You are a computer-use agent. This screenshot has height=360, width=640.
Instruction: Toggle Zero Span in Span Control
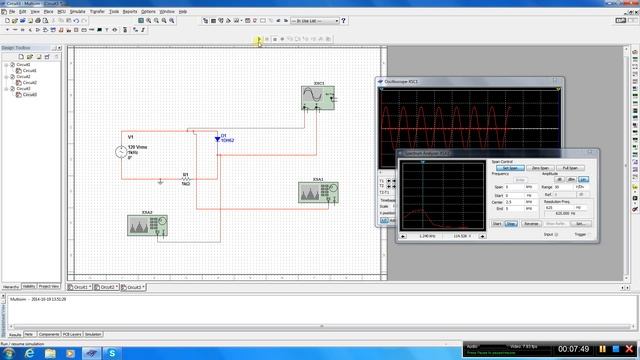(x=540, y=168)
